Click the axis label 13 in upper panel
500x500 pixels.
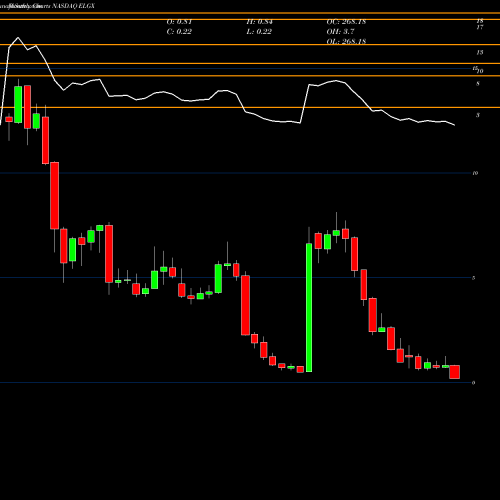480,52
